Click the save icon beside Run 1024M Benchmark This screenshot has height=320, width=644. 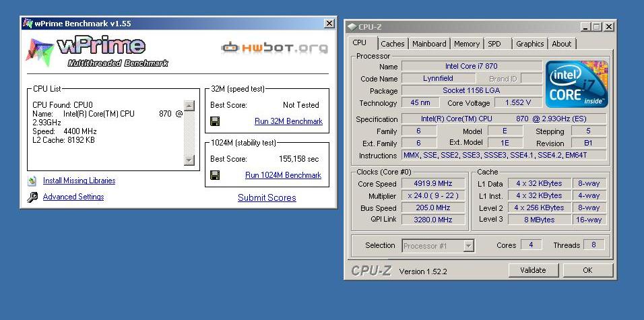coord(215,175)
